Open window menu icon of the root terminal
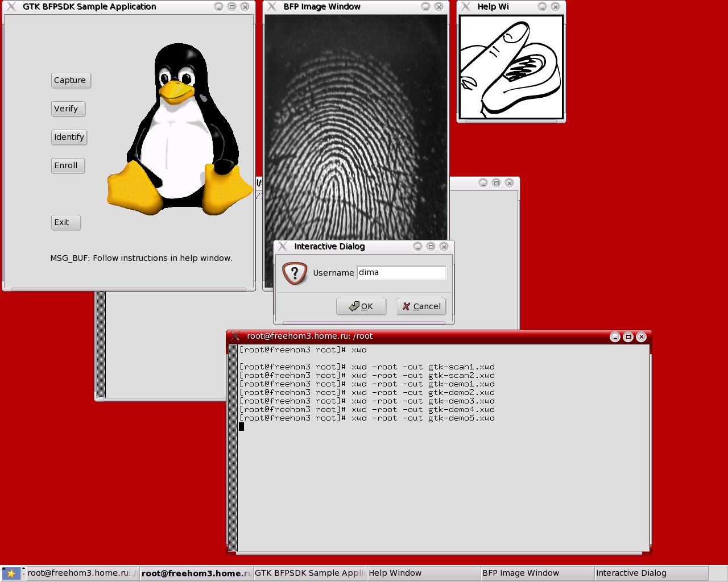 tap(235, 336)
